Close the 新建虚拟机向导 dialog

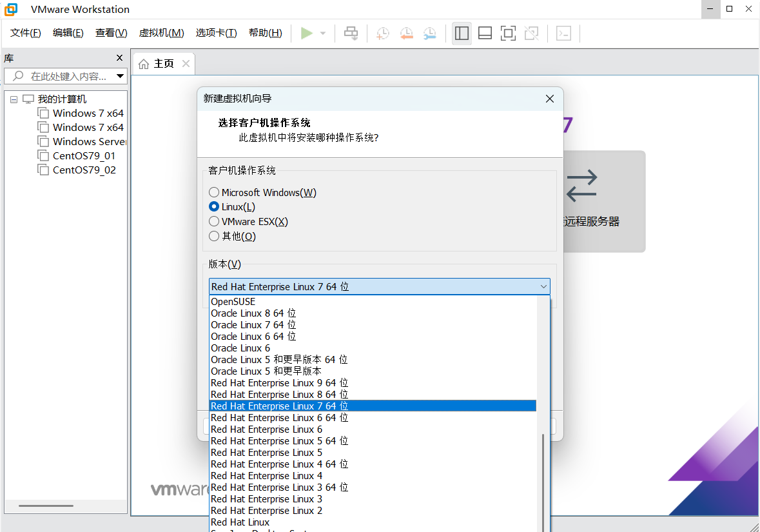coord(550,99)
